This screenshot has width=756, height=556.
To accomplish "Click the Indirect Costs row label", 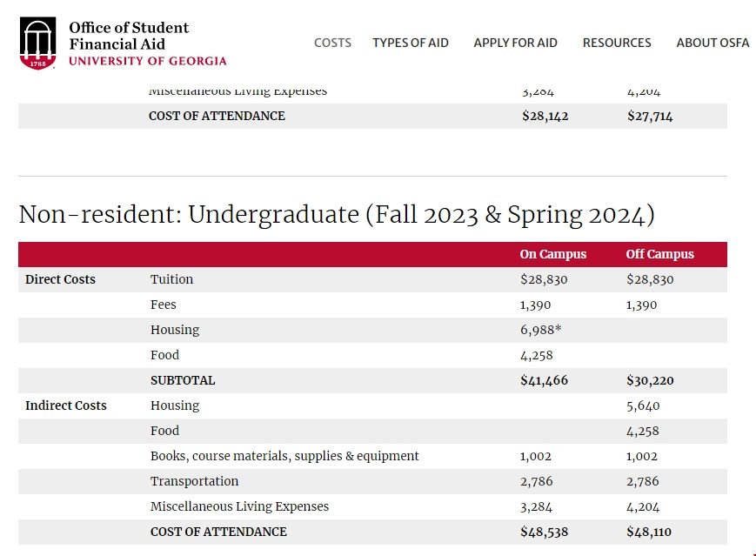I will coord(66,405).
